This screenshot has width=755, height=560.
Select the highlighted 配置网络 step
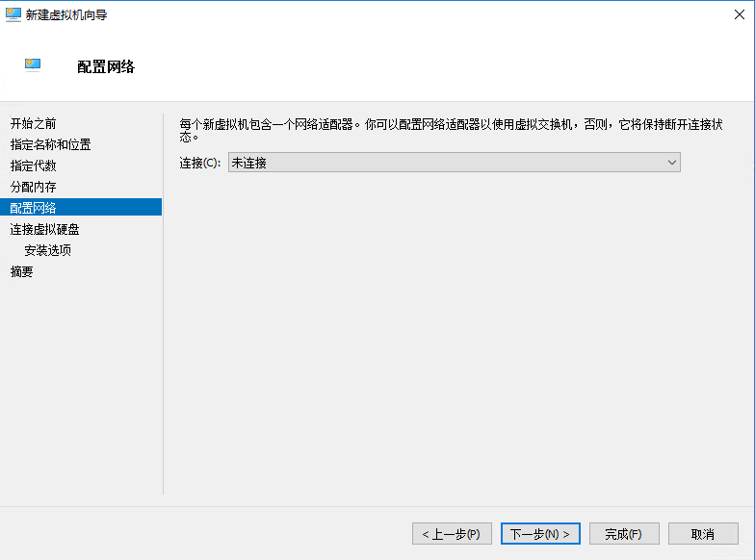click(x=81, y=208)
